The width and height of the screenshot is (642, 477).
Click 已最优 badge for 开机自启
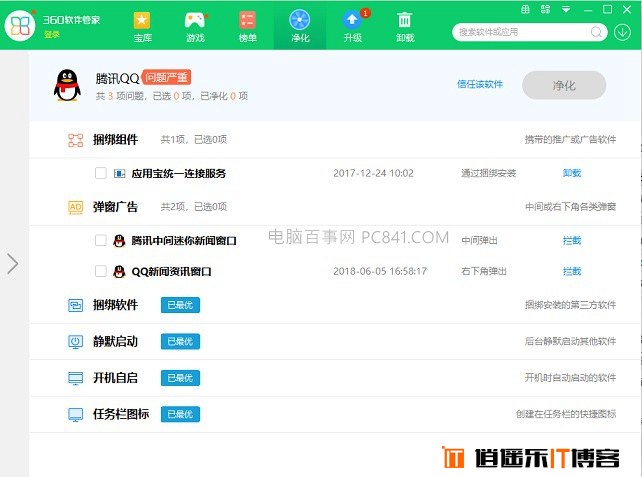180,378
